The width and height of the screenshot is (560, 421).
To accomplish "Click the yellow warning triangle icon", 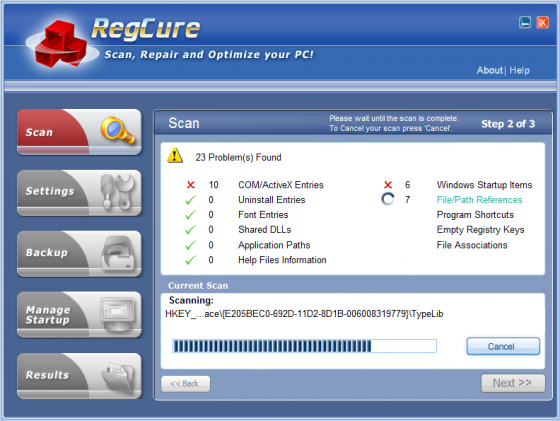I will [175, 155].
